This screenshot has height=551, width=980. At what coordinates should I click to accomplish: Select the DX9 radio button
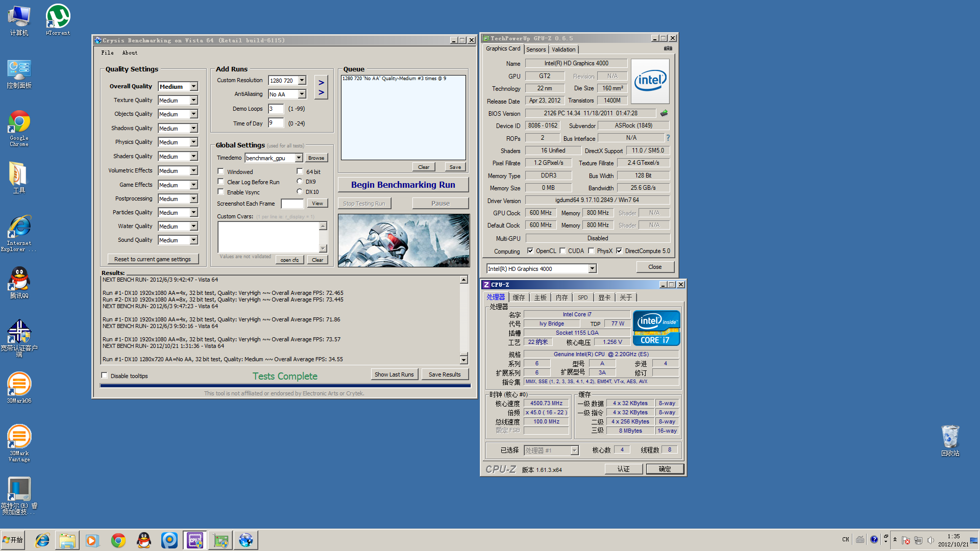click(x=300, y=182)
